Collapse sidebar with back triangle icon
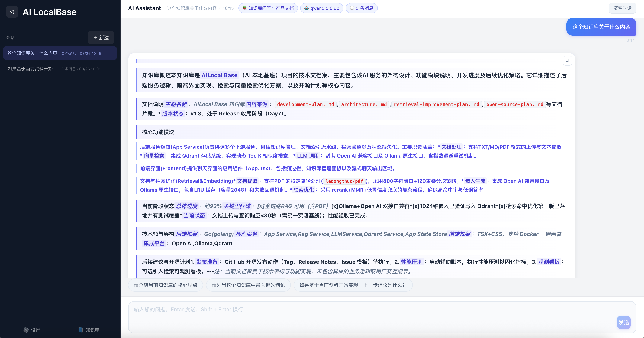This screenshot has height=338, width=644. [12, 12]
